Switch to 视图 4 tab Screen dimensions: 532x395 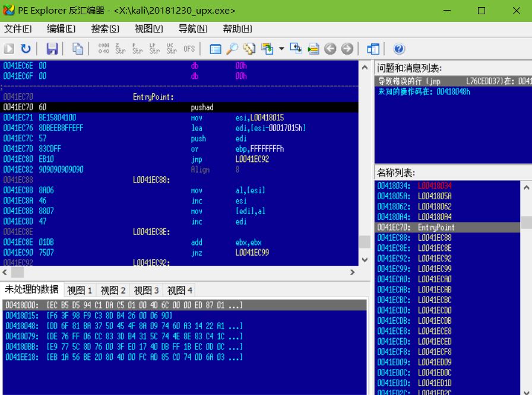pos(180,290)
